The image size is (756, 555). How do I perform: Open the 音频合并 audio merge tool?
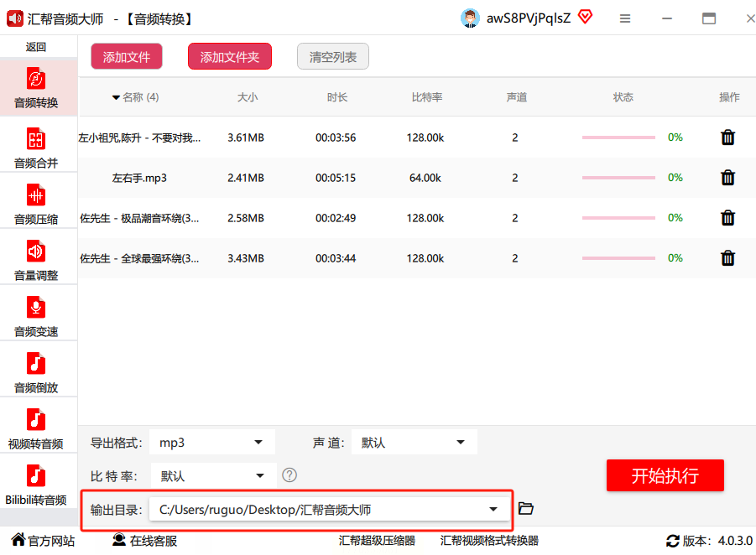pos(36,147)
